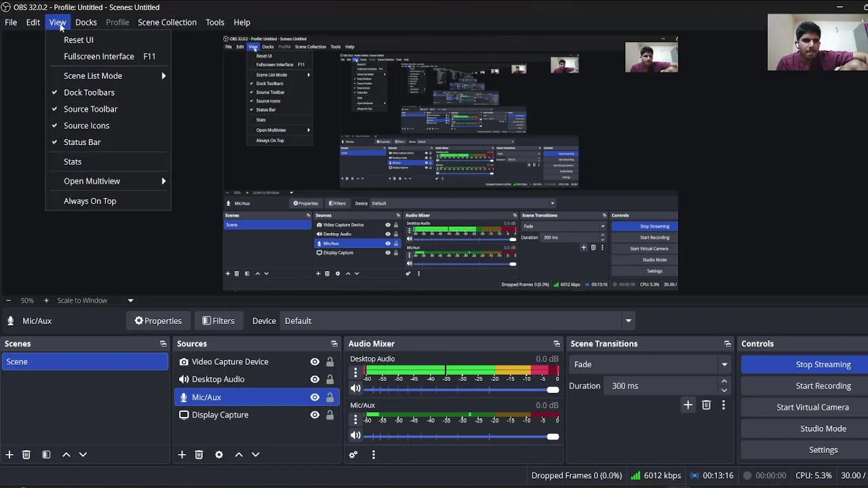The image size is (868, 488).
Task: Lock the Video Capture Device source
Action: click(x=330, y=362)
